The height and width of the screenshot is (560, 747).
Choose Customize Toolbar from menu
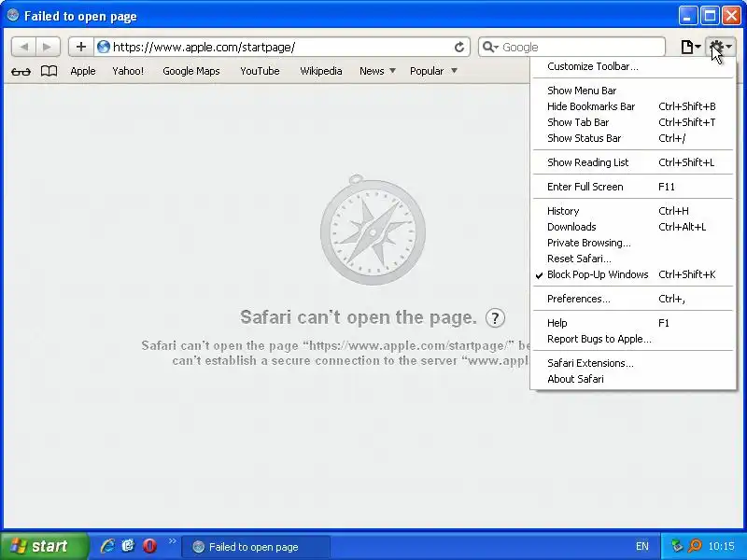633,66
